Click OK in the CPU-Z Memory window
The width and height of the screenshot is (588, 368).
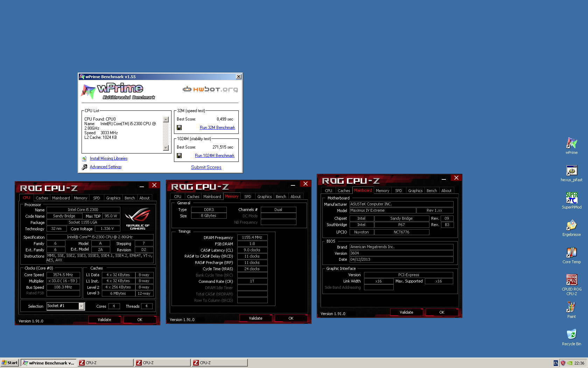coord(291,318)
